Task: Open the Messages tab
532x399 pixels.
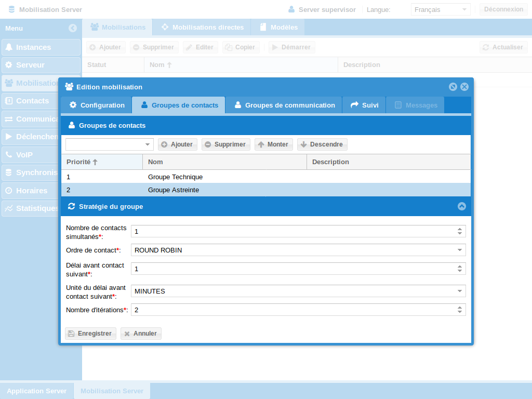Action: tap(415, 105)
